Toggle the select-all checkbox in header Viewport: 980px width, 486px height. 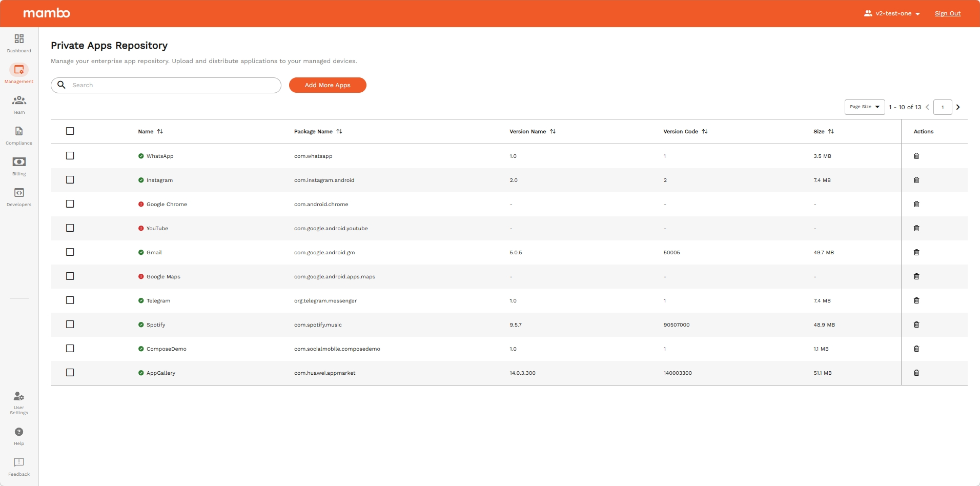[x=70, y=131]
